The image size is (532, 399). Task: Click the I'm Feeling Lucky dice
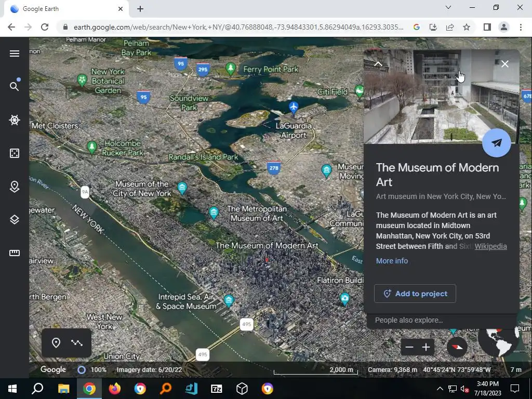14,153
